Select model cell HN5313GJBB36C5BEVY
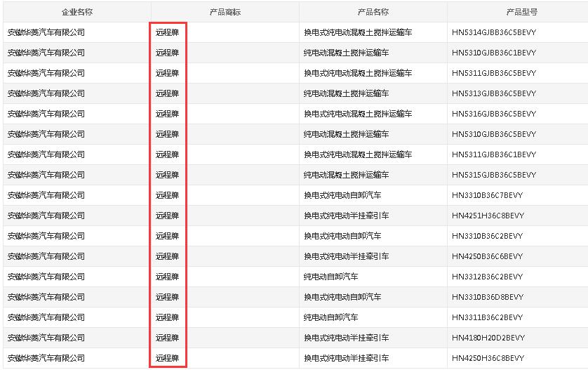Viewport: 588px width, 370px height. (494, 93)
